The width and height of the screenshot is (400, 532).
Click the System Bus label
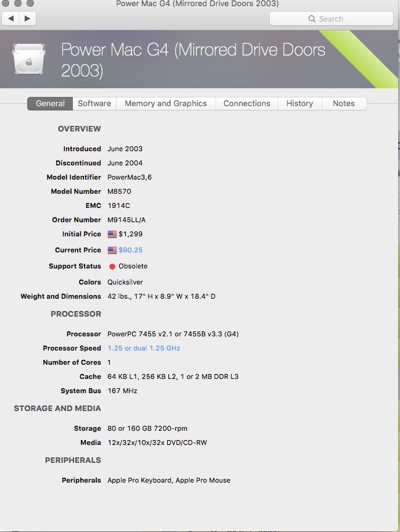tap(81, 391)
